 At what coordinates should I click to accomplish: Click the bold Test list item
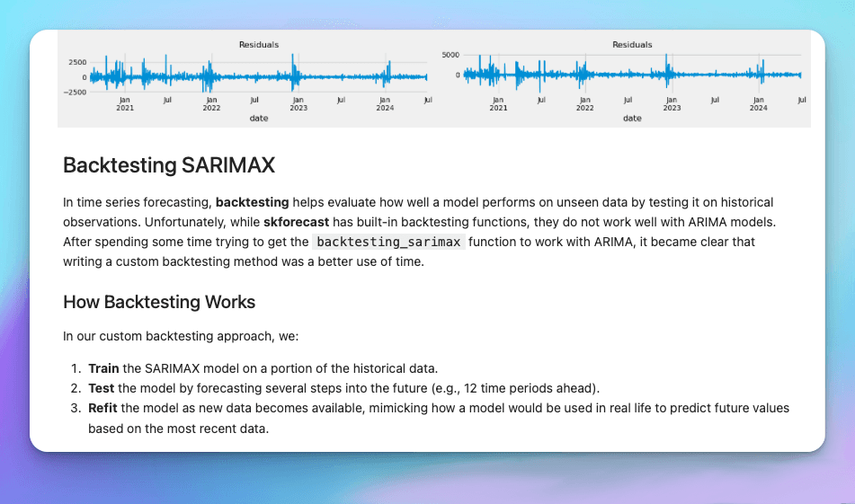point(101,388)
